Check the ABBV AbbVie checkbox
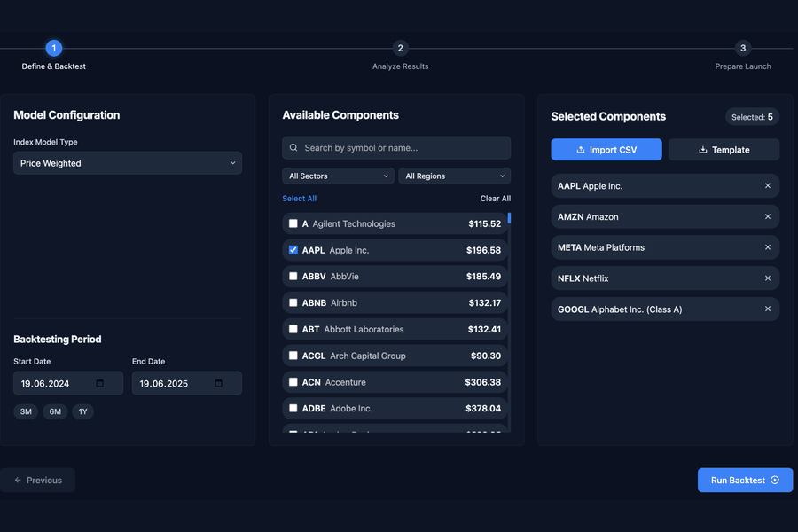Viewport: 798px width, 532px height. (x=293, y=277)
